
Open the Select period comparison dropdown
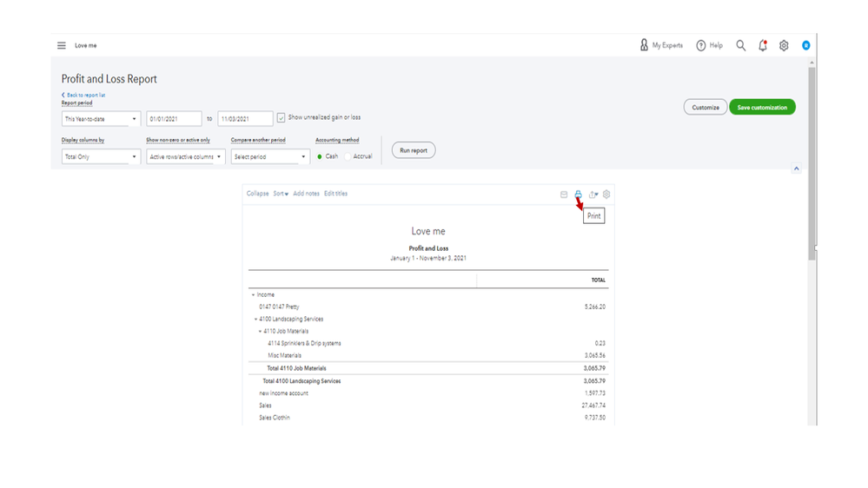click(x=270, y=156)
